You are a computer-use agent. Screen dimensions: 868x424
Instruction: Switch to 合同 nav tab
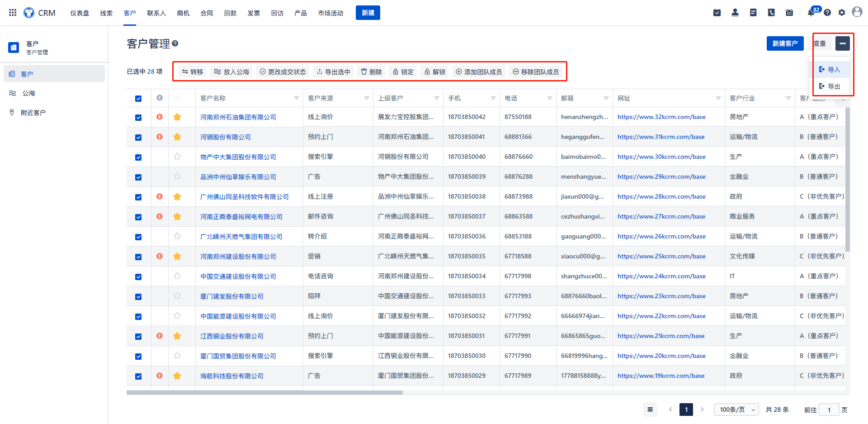(x=207, y=13)
